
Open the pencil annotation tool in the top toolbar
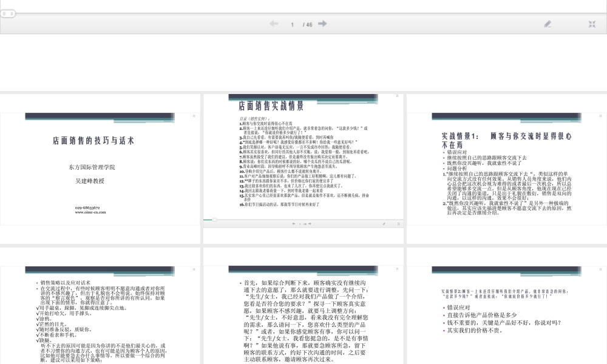click(548, 24)
